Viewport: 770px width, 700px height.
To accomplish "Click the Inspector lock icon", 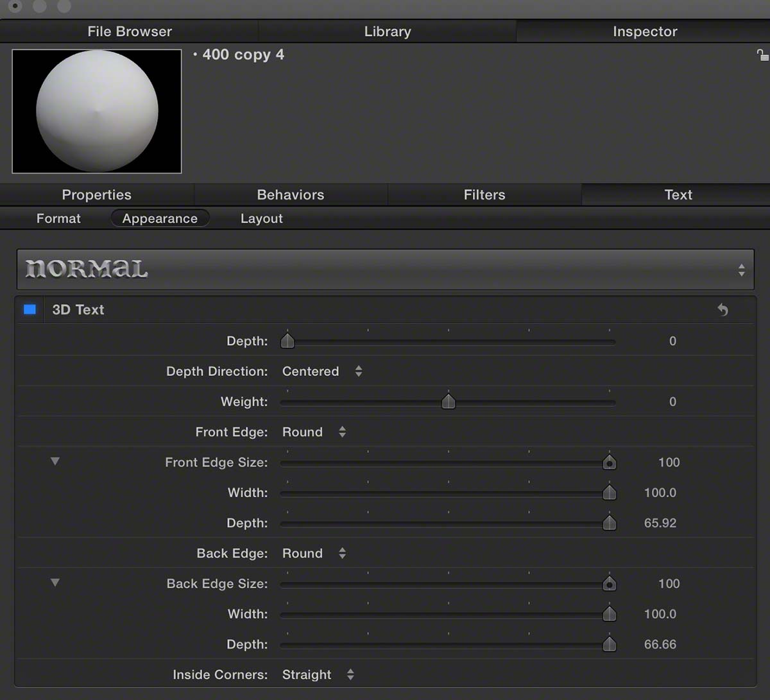I will pos(762,55).
